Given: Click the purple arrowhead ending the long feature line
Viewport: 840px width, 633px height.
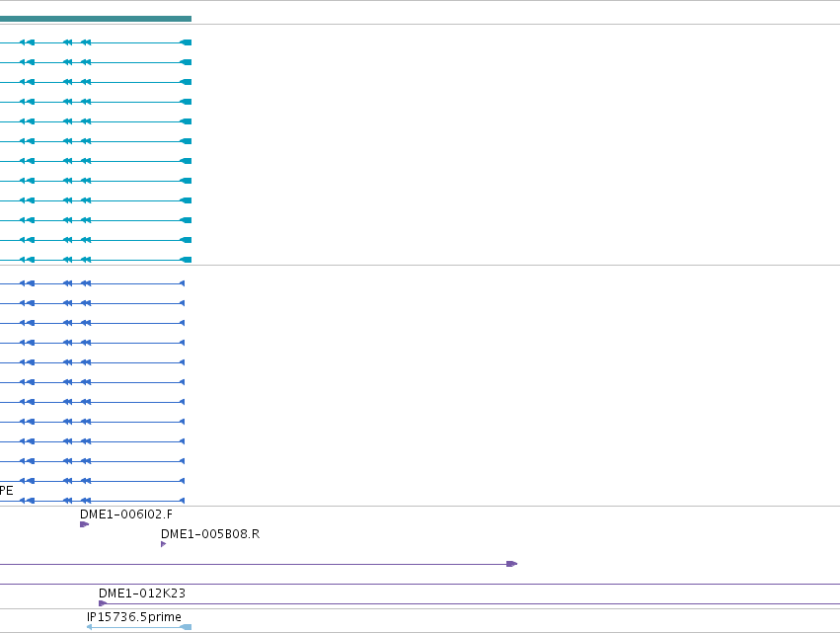Looking at the screenshot, I should pos(512,564).
